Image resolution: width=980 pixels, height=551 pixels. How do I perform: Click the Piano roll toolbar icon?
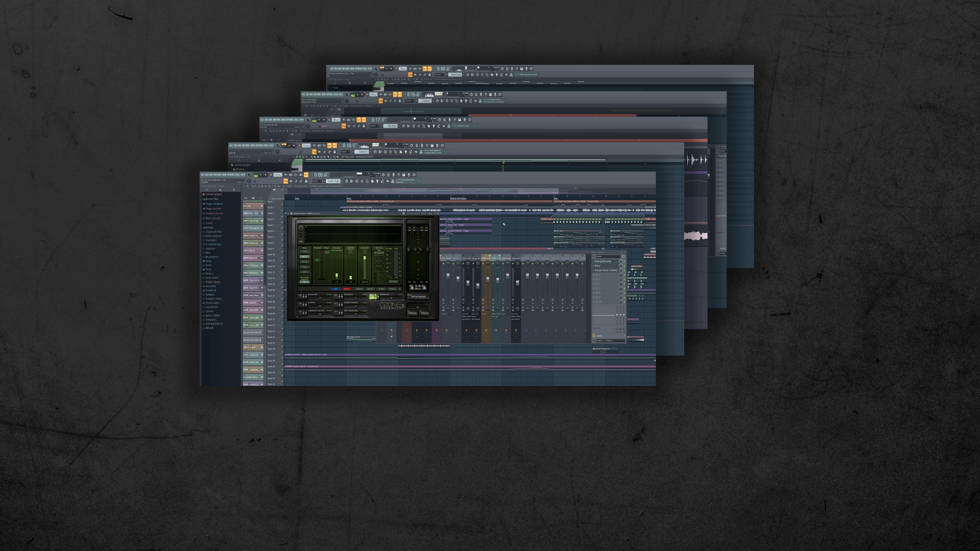click(352, 181)
